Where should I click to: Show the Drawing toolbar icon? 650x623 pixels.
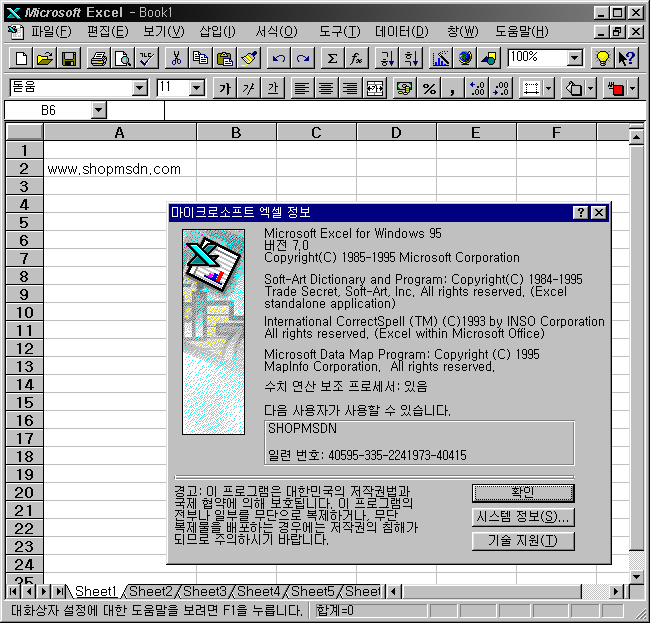pyautogui.click(x=489, y=58)
